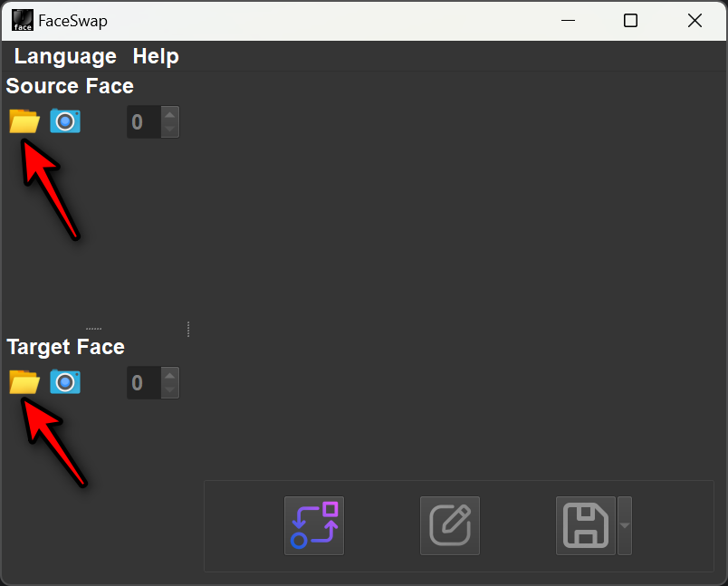Capture Target Face with camera icon

point(65,382)
